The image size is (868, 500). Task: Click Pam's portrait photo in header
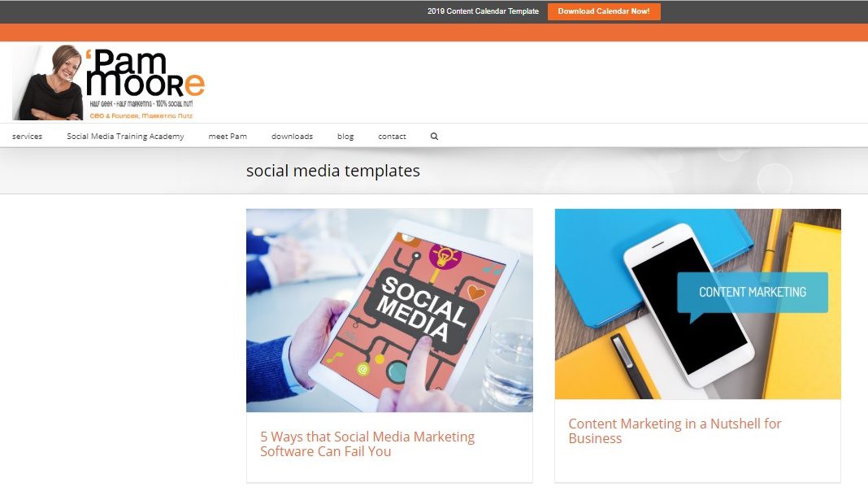point(48,82)
